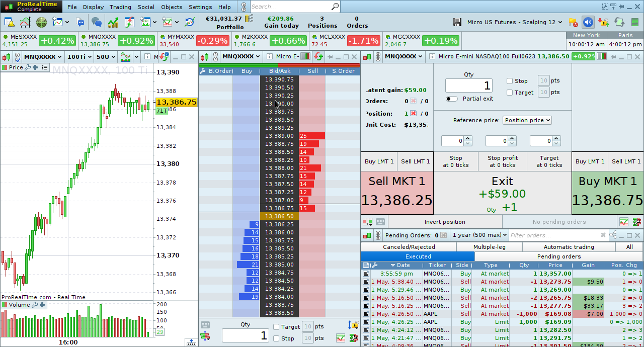
Task: Click the wrench icon beside B.Order column
Action: (x=203, y=71)
